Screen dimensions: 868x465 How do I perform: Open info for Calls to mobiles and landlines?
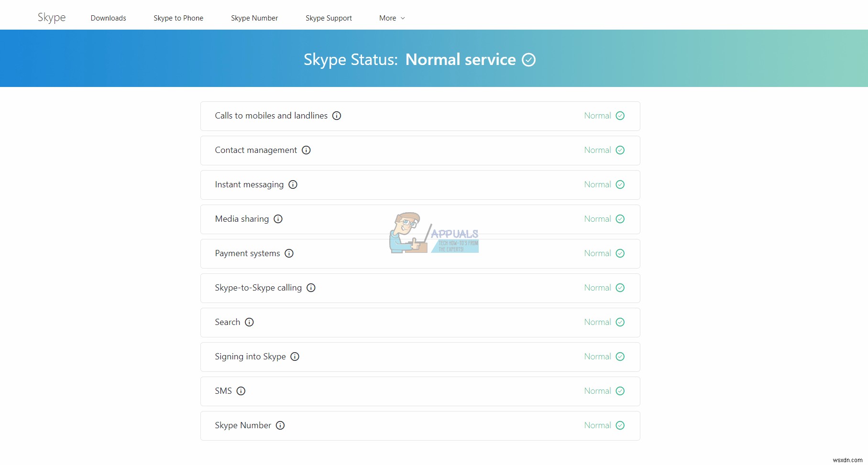click(337, 116)
